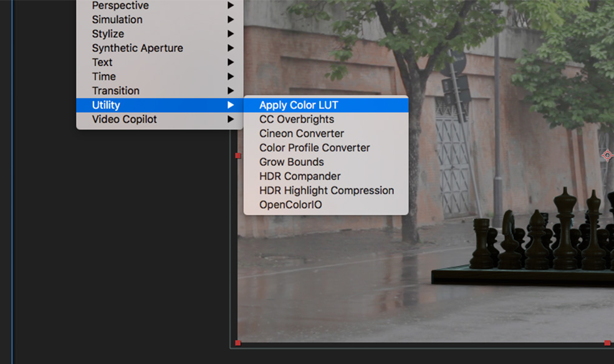Select the highlighted Utility menu item

(x=160, y=105)
